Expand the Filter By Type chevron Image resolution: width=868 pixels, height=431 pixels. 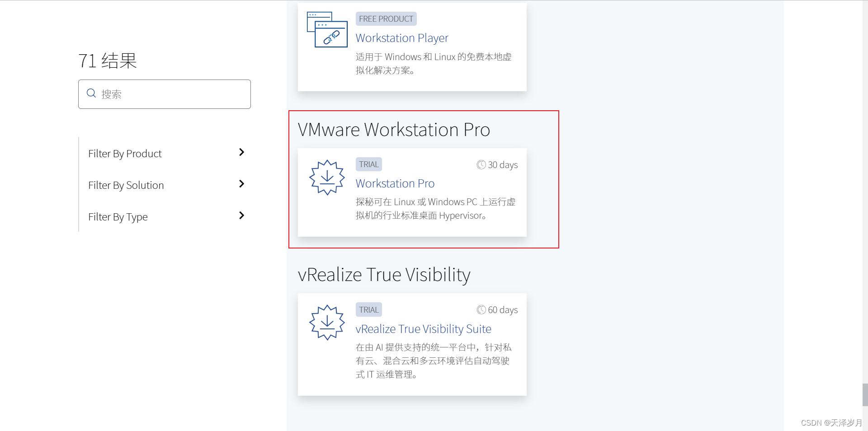click(x=241, y=215)
